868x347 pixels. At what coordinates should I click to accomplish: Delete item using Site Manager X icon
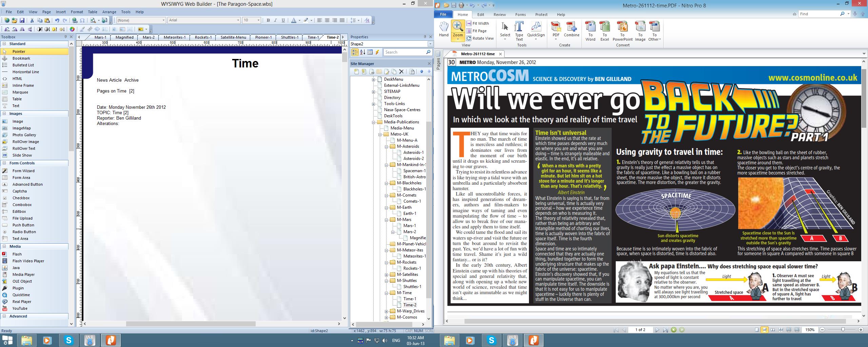click(401, 72)
